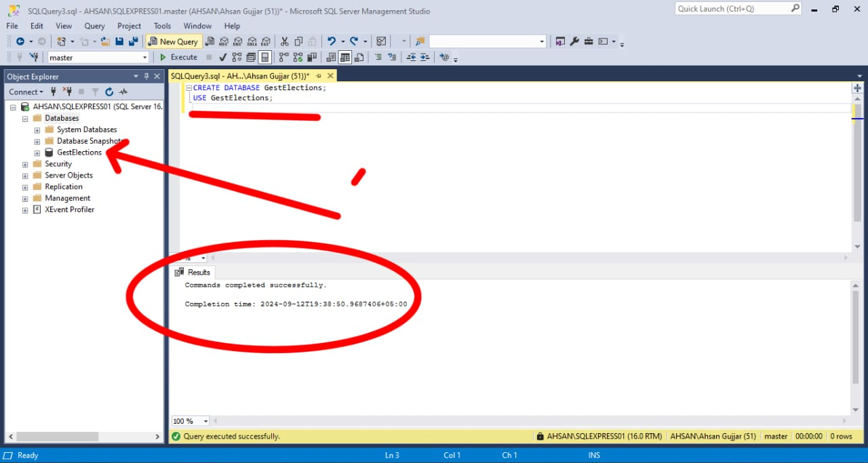This screenshot has height=463, width=868.
Task: Open the master database dropdown
Action: click(x=144, y=58)
